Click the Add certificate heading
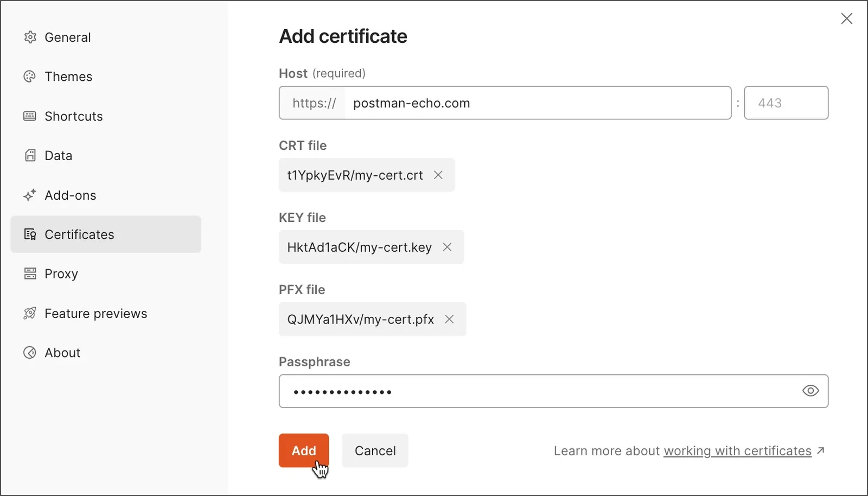868x496 pixels. tap(343, 36)
